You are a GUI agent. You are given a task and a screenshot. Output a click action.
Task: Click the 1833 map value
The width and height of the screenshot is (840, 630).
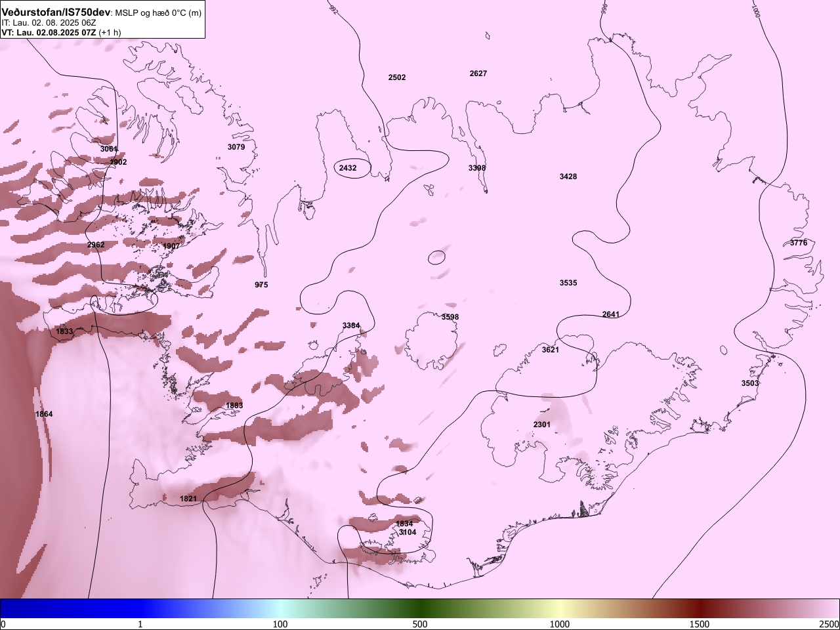coord(64,331)
